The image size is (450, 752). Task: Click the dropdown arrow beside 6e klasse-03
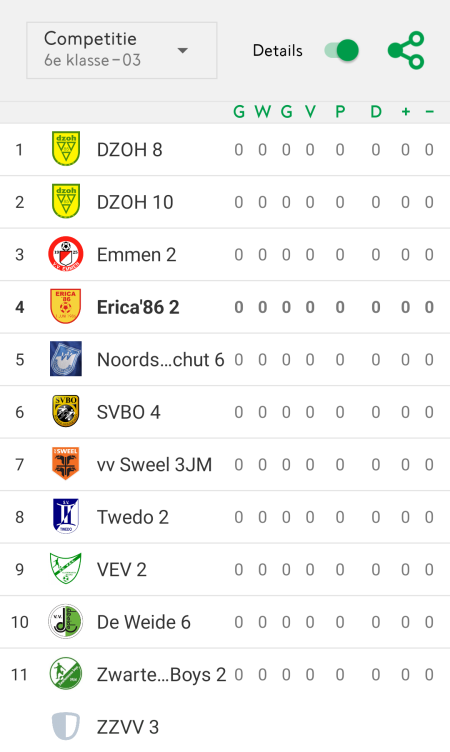pyautogui.click(x=182, y=50)
